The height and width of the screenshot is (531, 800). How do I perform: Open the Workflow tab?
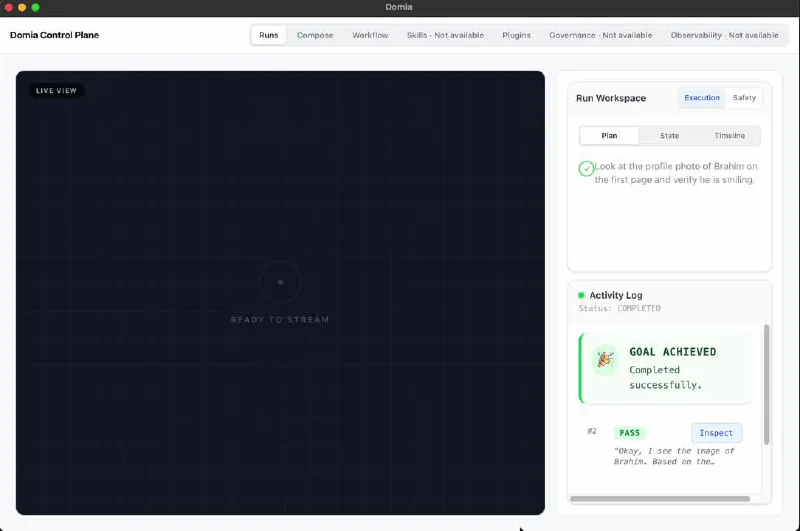click(370, 35)
